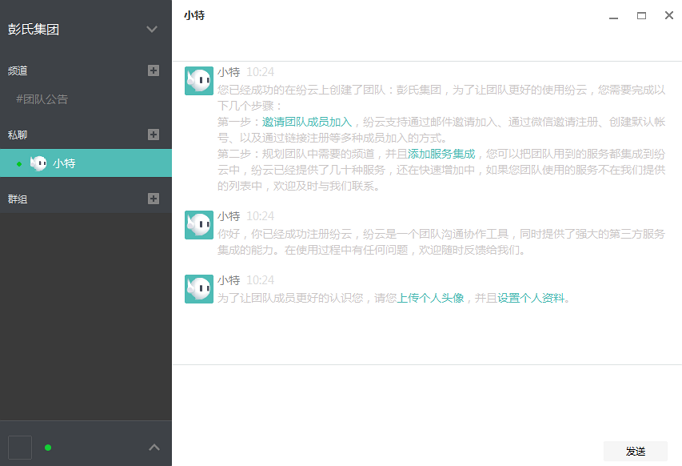This screenshot has width=682, height=466.
Task: Click 小特 avatar in the third message
Action: [199, 289]
